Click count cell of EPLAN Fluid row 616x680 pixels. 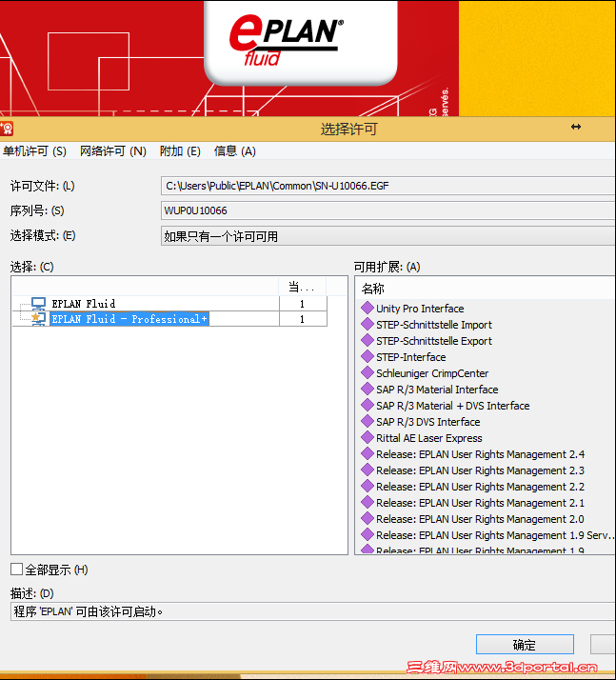tap(303, 304)
